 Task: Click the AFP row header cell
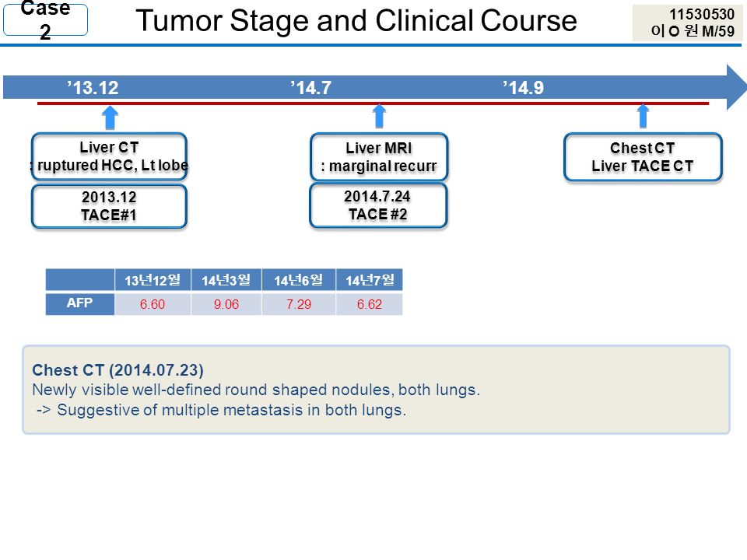point(80,304)
